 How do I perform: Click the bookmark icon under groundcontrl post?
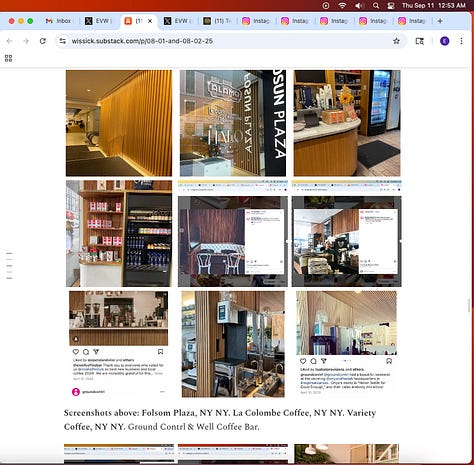389,361
